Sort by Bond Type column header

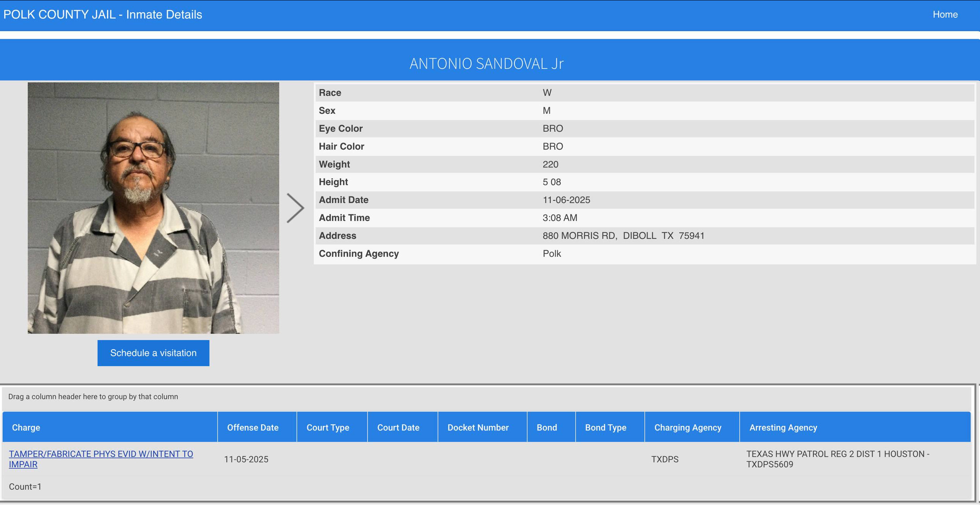[x=606, y=427]
